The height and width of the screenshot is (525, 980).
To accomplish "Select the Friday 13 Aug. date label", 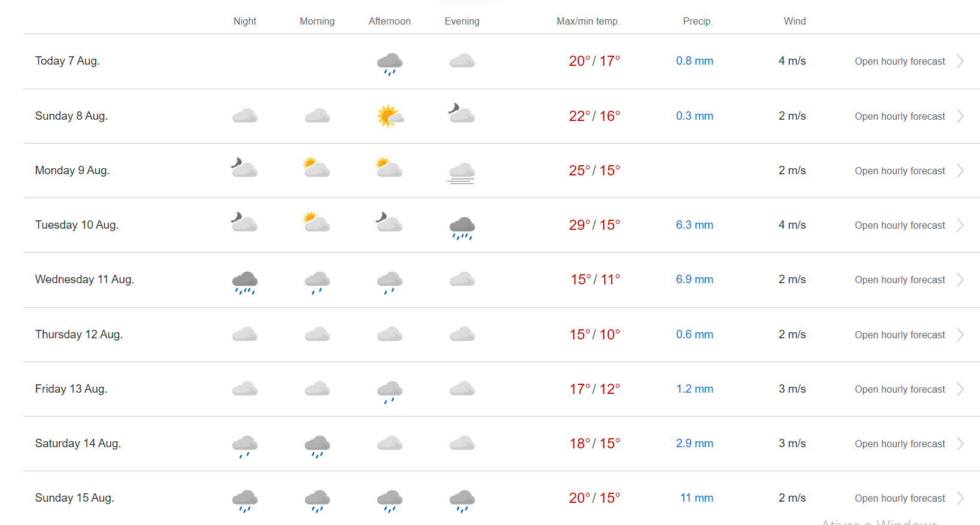I will (71, 389).
